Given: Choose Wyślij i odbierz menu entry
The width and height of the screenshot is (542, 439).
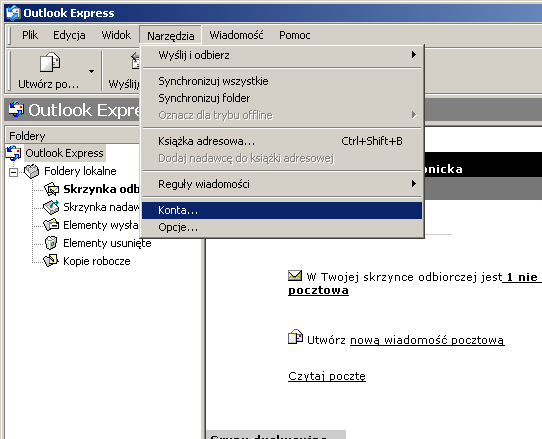Looking at the screenshot, I should point(282,55).
